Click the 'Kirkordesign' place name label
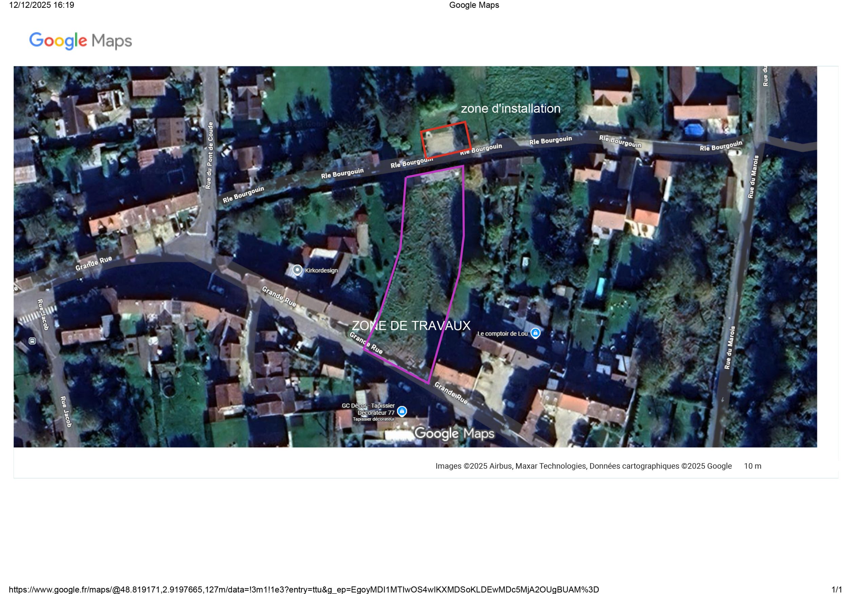868x594 pixels. [x=321, y=271]
